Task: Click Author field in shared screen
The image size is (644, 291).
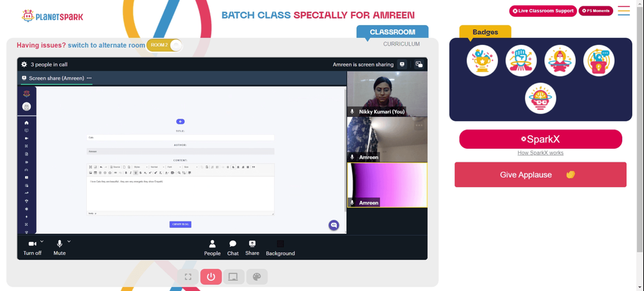Action: tap(180, 151)
